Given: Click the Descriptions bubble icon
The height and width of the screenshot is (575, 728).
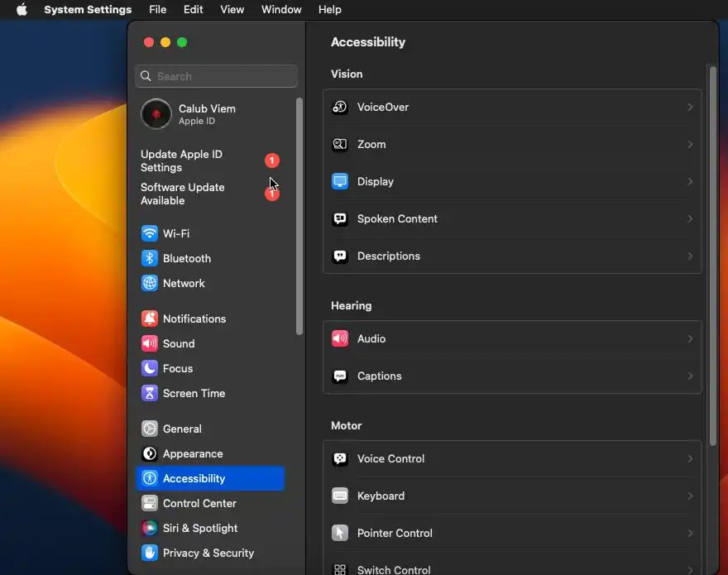Looking at the screenshot, I should (340, 256).
